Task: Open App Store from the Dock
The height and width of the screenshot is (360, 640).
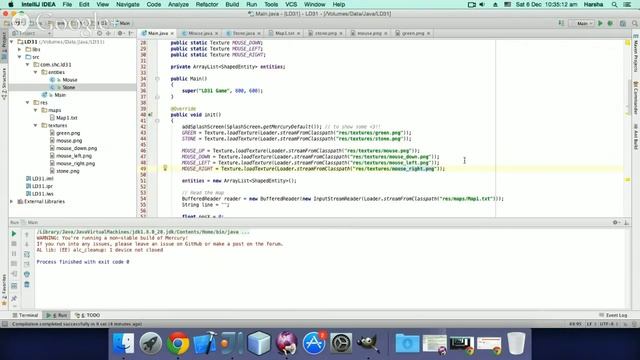Action: point(313,342)
